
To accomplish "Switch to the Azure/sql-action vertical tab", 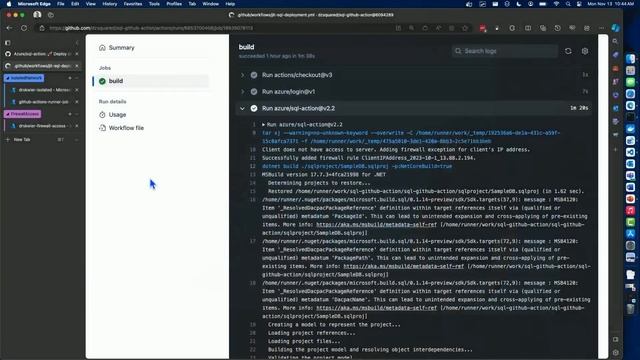I will pyautogui.click(x=42, y=54).
